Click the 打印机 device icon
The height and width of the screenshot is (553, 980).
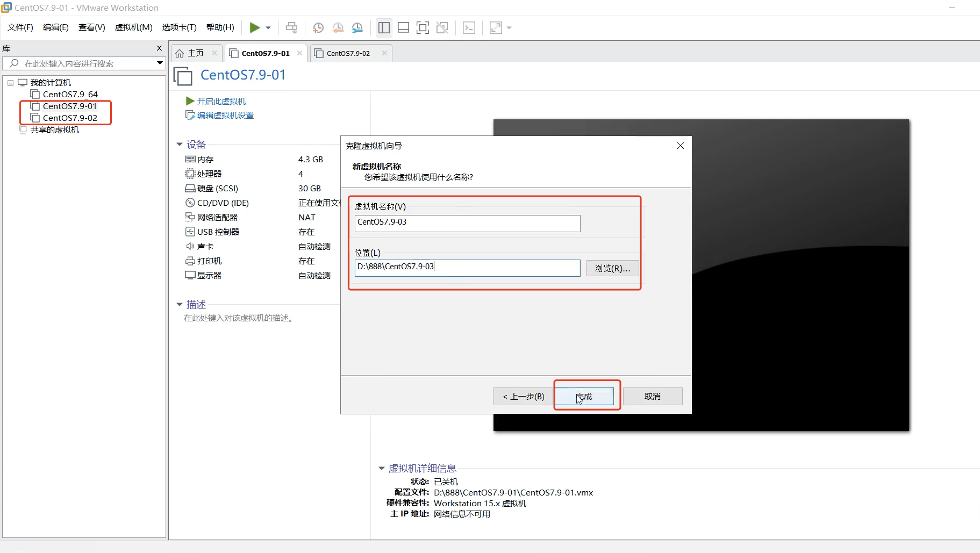pos(190,261)
